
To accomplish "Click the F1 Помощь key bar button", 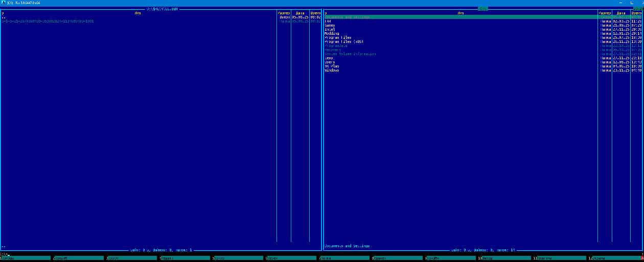I will click(26, 258).
